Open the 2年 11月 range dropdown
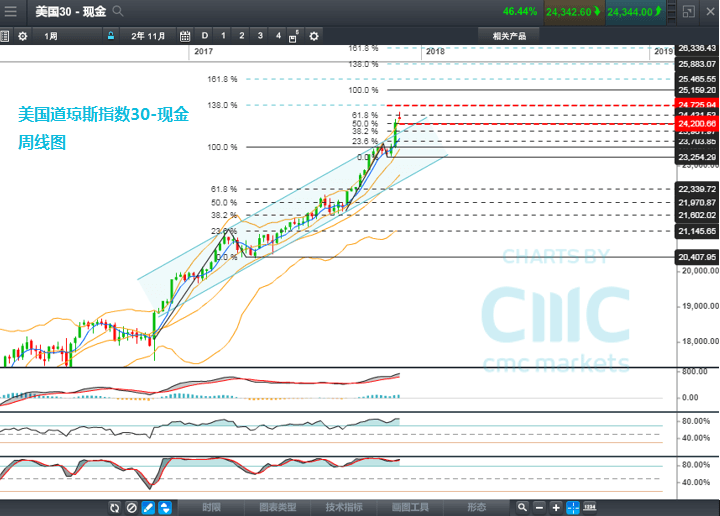This screenshot has height=516, width=720. [148, 36]
